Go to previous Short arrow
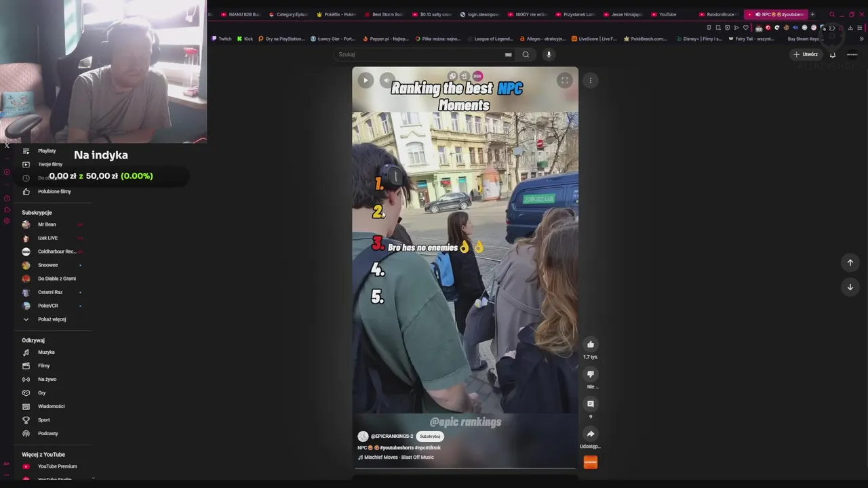Screen dimensions: 868x488 pos(850,262)
